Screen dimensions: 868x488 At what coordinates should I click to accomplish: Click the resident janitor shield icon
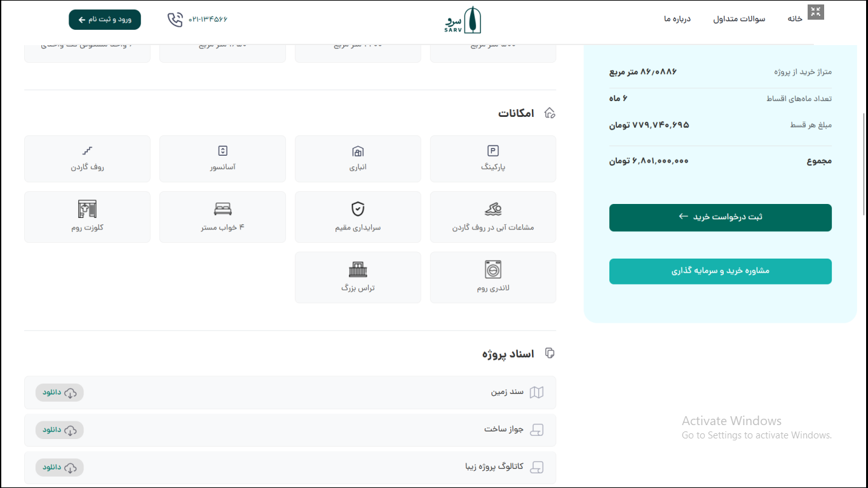[358, 209]
